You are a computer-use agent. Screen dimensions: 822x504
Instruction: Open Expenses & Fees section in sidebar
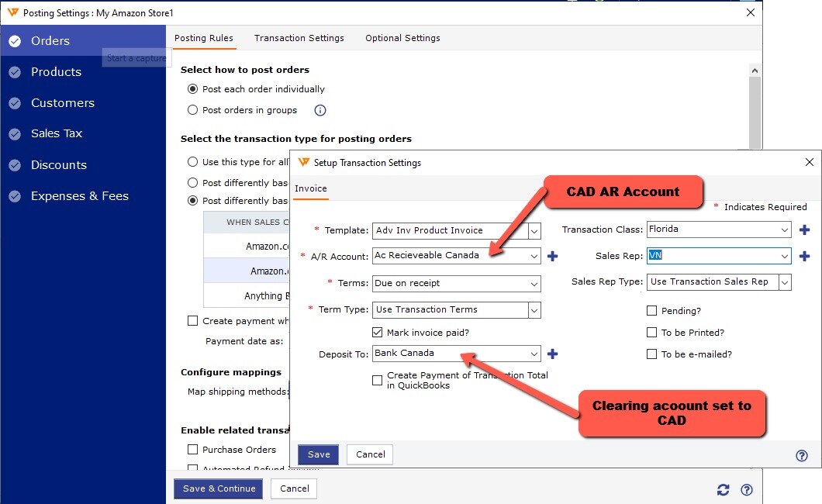coord(83,196)
